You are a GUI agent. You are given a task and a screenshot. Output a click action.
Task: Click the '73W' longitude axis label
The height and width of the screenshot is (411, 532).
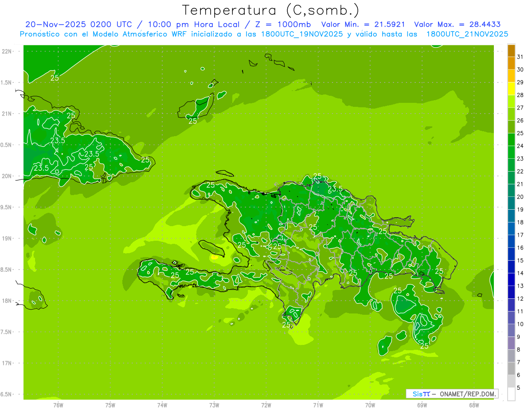pyautogui.click(x=214, y=405)
